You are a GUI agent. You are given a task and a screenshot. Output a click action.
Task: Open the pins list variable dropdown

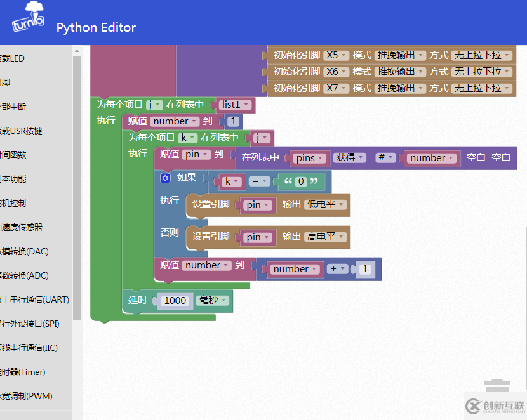(x=310, y=158)
